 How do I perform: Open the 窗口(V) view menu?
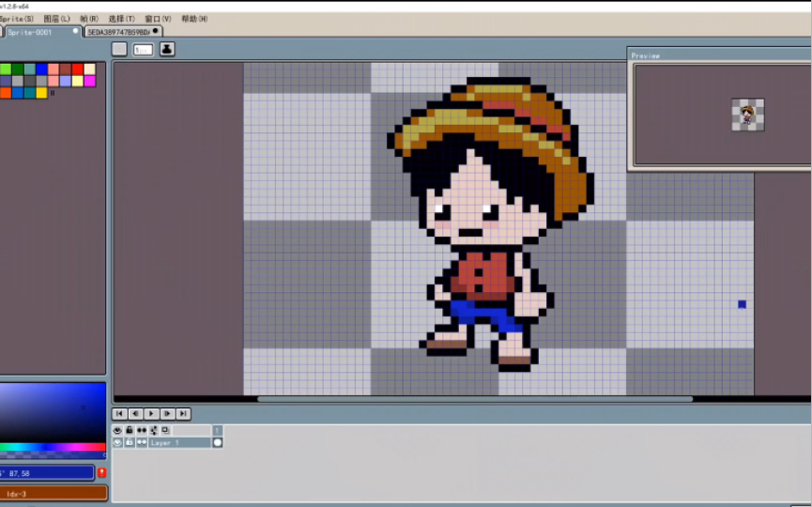158,19
